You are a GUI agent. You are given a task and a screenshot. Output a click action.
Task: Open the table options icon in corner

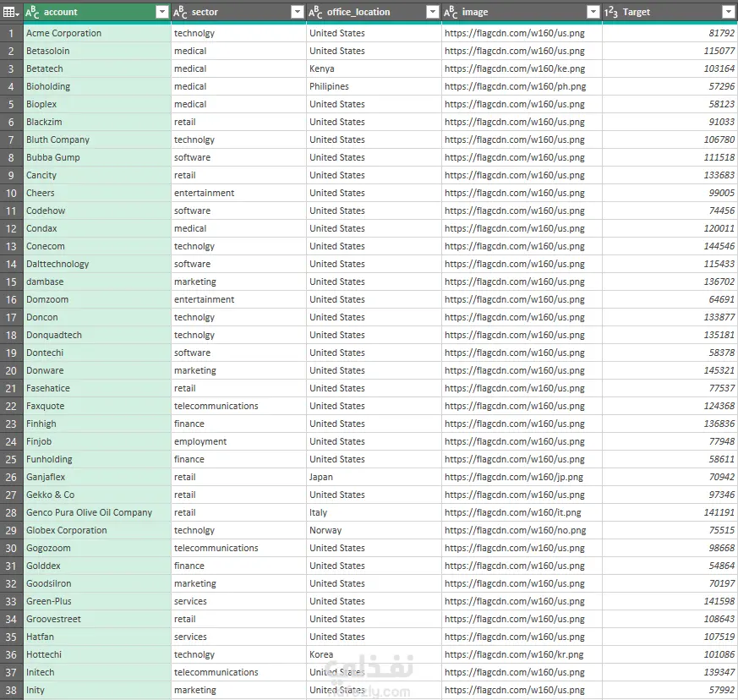pos(11,12)
